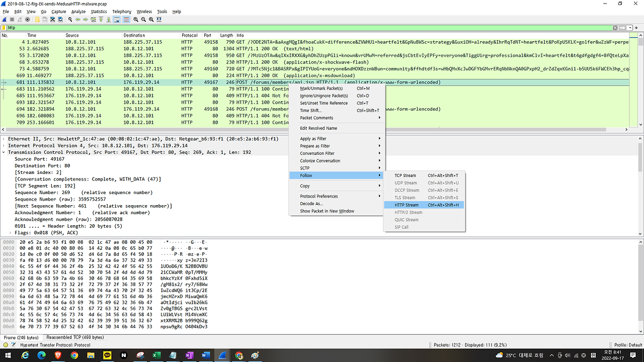644x362 pixels.
Task: Click the capture options icon in the toolbar
Action: pos(27,19)
